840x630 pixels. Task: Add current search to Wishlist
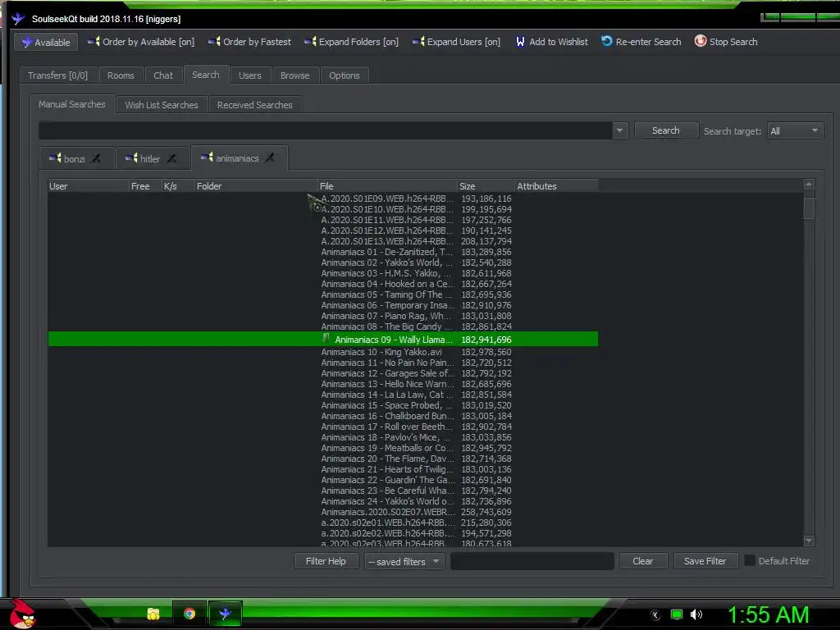tap(552, 42)
